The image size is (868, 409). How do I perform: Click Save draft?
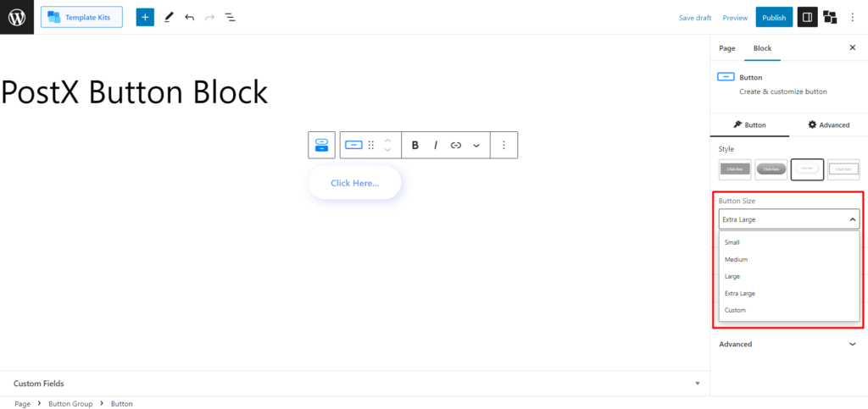[695, 18]
